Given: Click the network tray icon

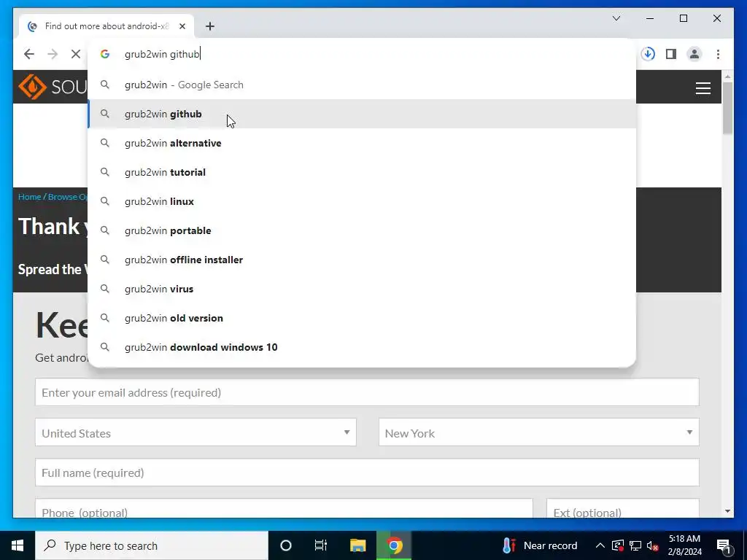Looking at the screenshot, I should [635, 545].
